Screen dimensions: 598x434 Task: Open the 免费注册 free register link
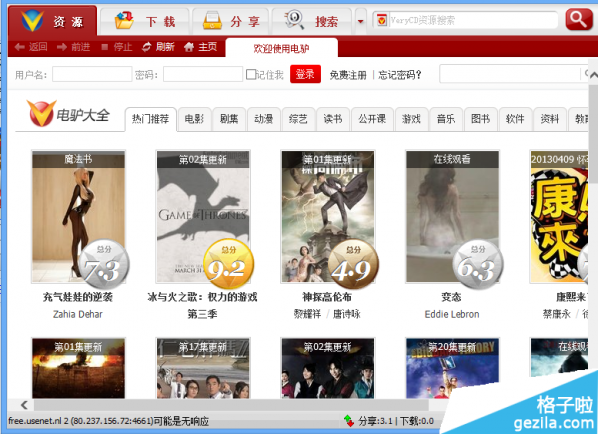tap(348, 75)
